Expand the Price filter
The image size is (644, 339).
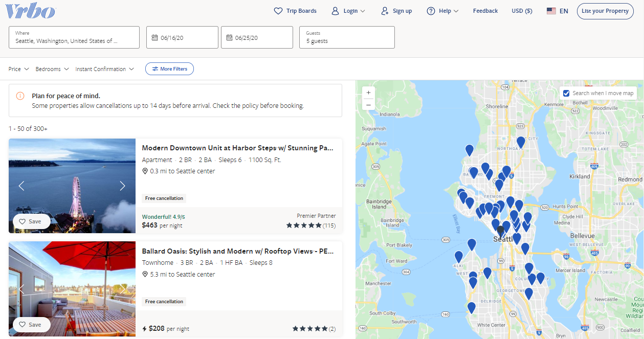(19, 69)
